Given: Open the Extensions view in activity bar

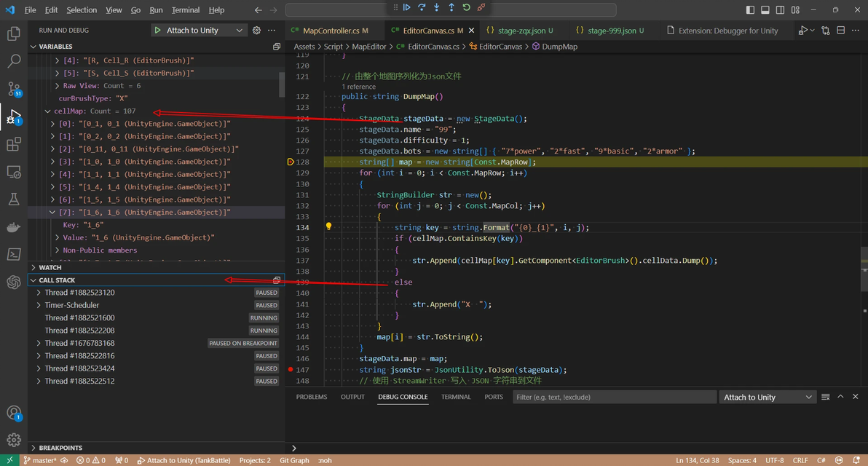Looking at the screenshot, I should coord(14,144).
